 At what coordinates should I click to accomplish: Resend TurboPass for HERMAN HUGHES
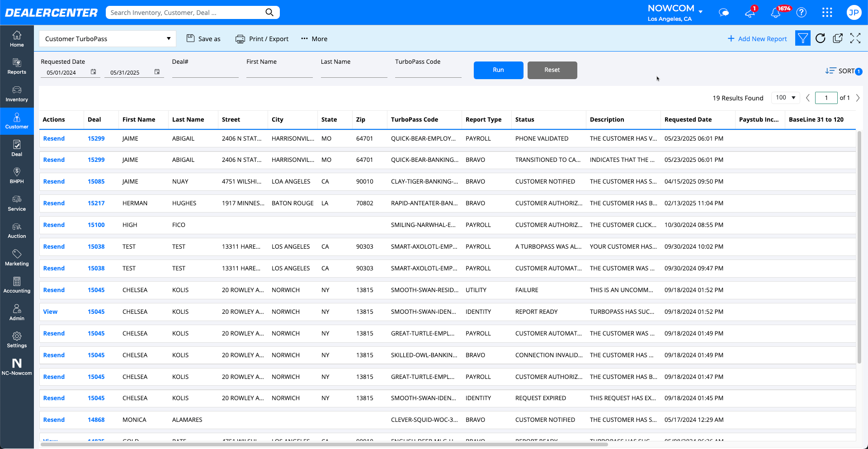(x=54, y=203)
